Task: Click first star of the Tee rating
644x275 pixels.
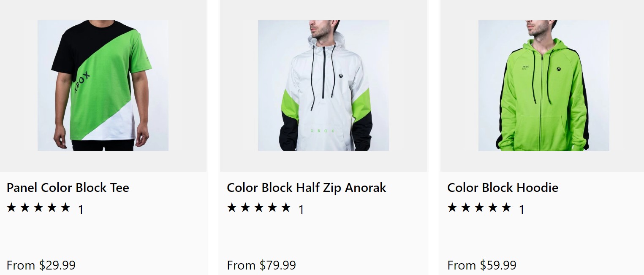Action: (11, 208)
